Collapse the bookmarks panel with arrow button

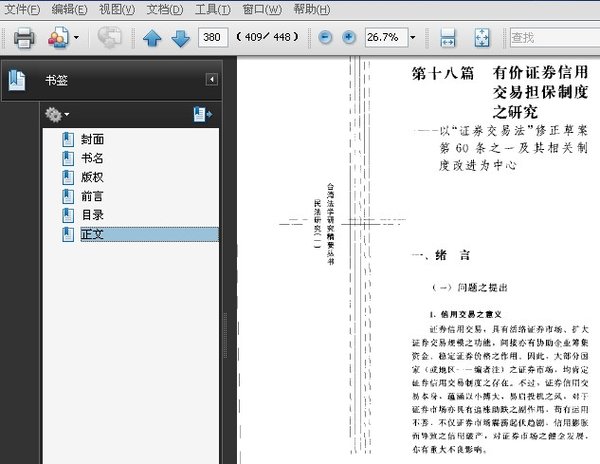(x=211, y=79)
